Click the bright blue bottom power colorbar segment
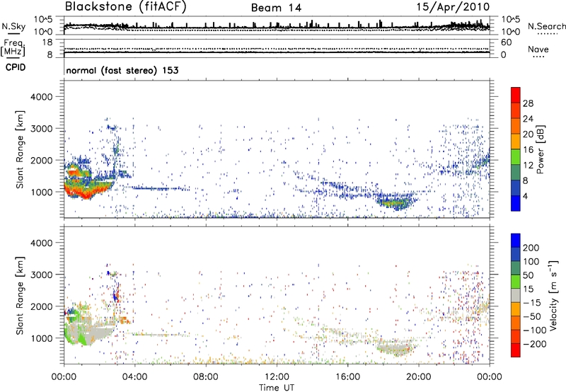 516,203
